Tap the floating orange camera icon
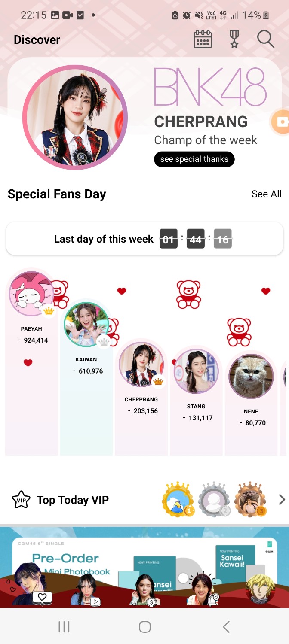The width and height of the screenshot is (289, 644). [280, 122]
